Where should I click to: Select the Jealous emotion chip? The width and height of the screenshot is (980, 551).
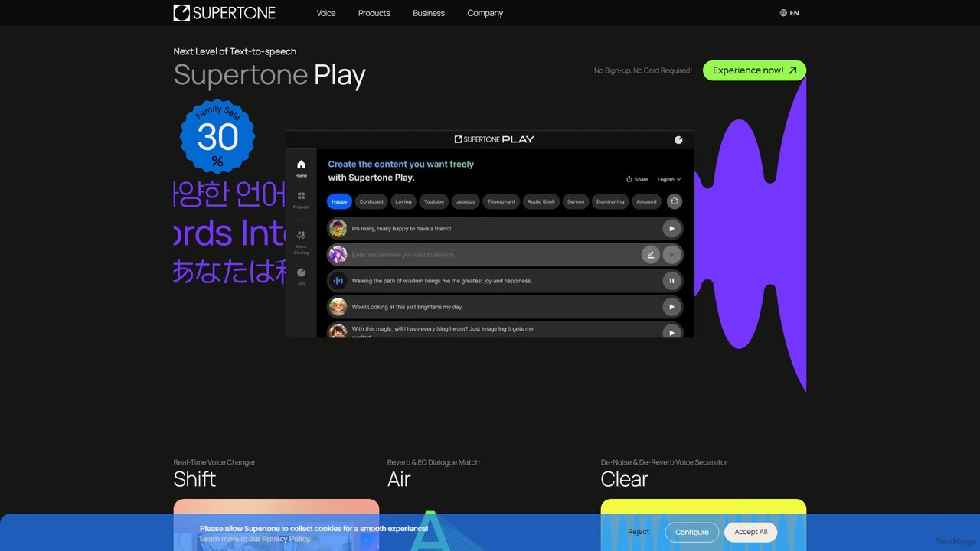pos(465,201)
